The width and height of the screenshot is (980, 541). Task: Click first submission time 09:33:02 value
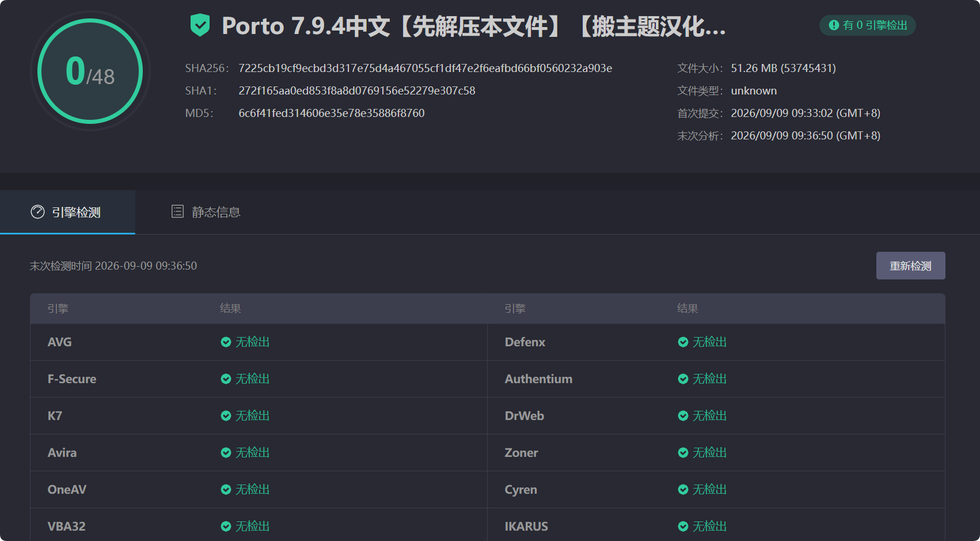pos(806,113)
